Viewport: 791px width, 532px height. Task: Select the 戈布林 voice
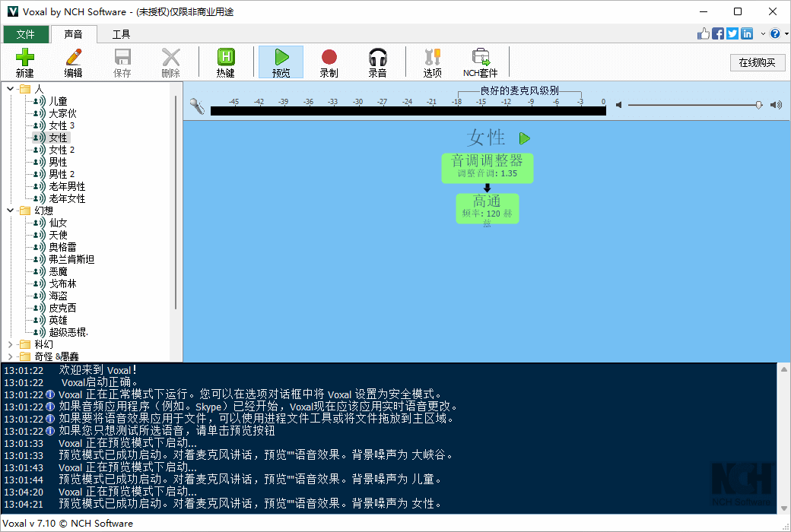pyautogui.click(x=62, y=283)
